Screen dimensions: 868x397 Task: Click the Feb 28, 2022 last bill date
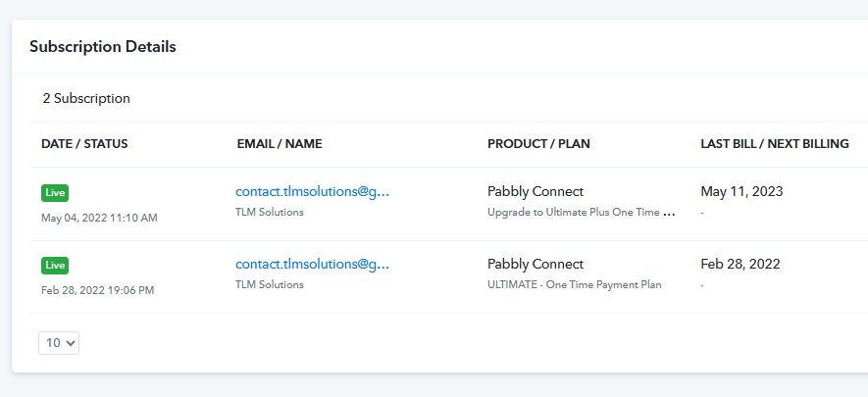(740, 265)
